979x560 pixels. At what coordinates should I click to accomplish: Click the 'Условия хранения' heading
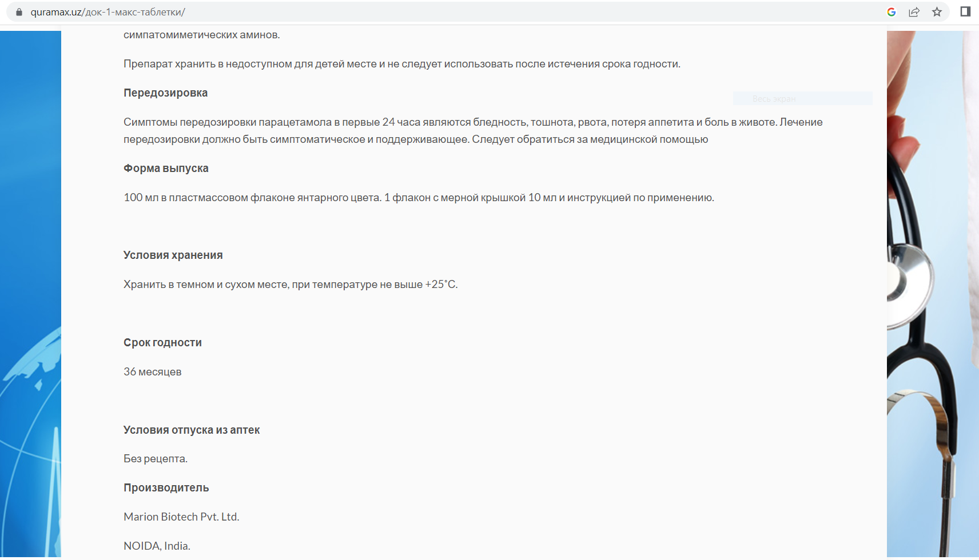click(173, 255)
